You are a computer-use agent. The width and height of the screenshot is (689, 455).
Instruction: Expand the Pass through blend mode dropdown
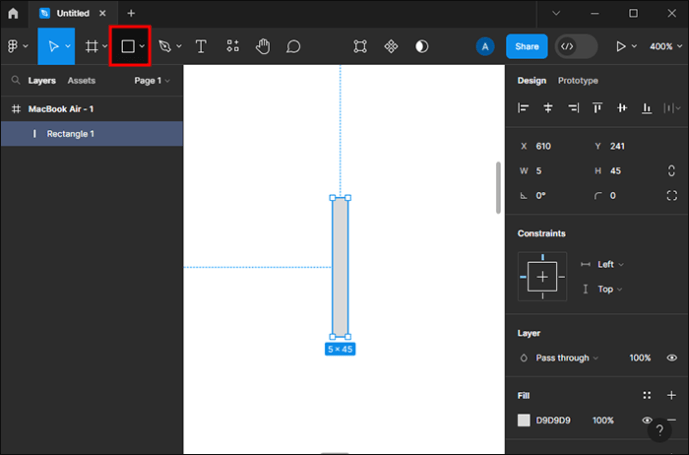[x=567, y=358]
